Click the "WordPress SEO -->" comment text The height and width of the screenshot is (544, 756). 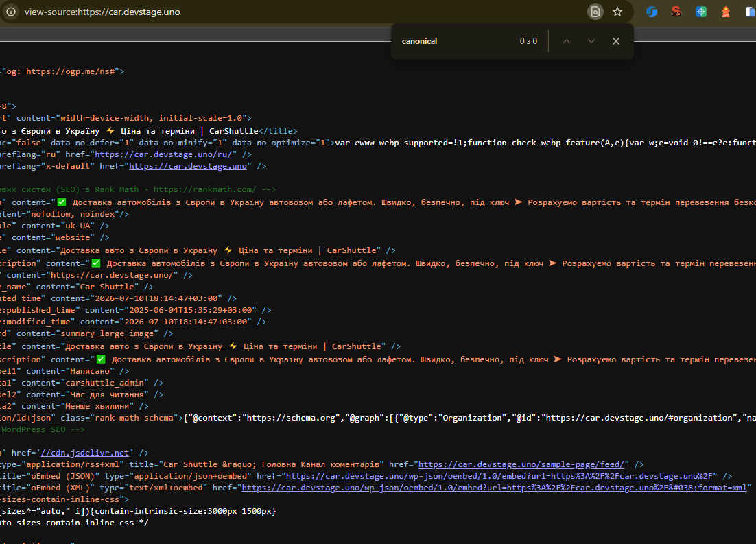(x=43, y=429)
